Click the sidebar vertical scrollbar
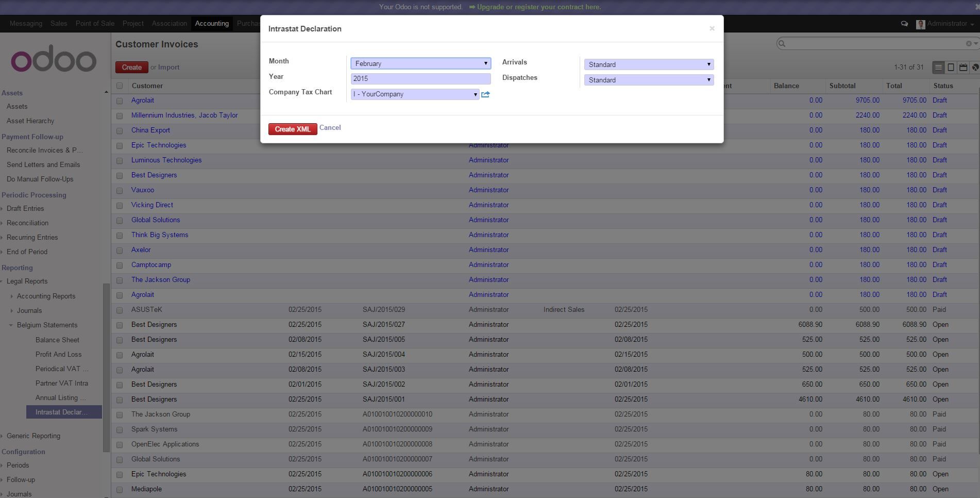980x498 pixels. click(107, 368)
